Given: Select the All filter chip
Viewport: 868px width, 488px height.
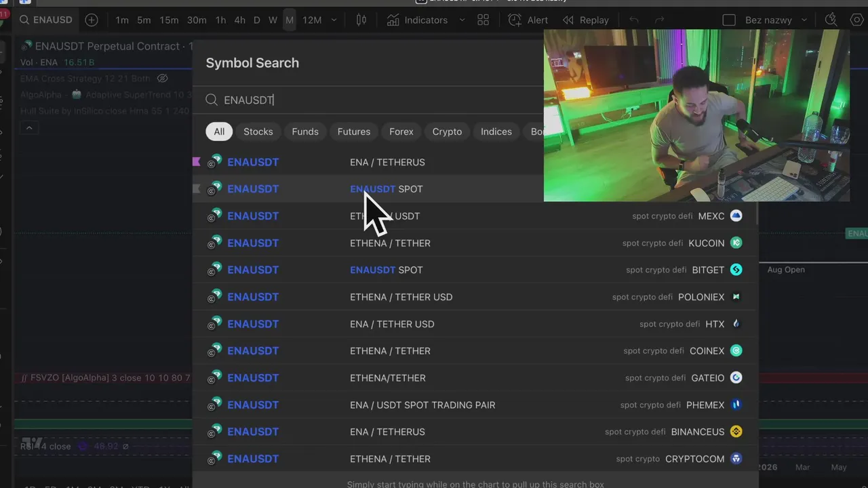Looking at the screenshot, I should click(x=219, y=131).
